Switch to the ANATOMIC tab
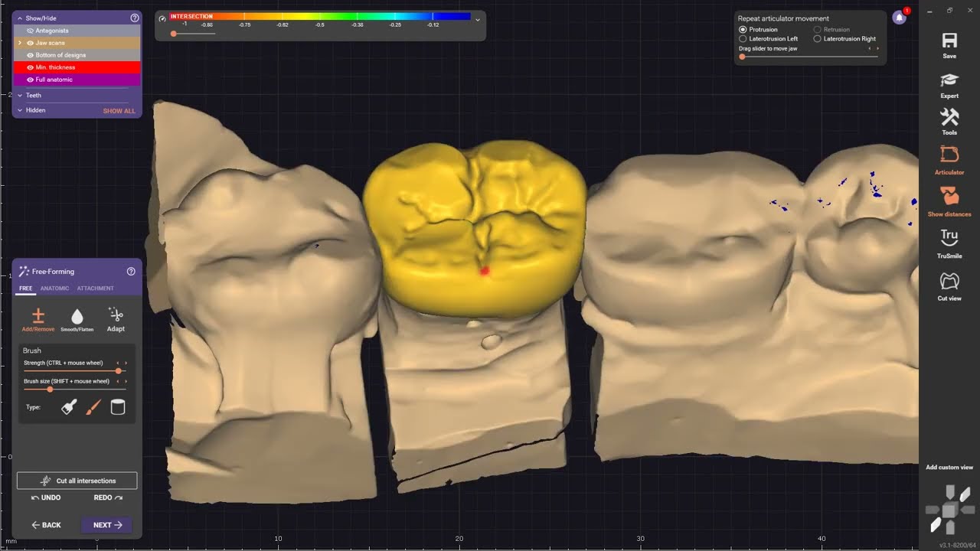Image resolution: width=980 pixels, height=551 pixels. (x=54, y=289)
